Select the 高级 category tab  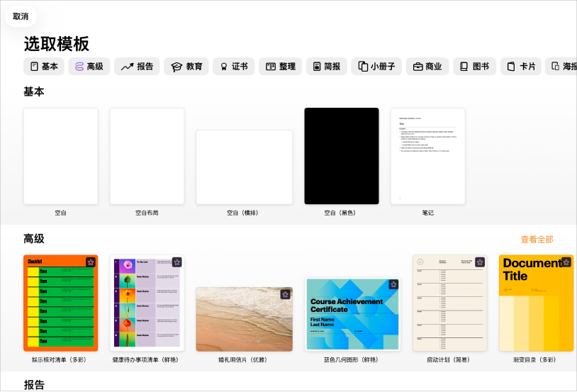89,67
